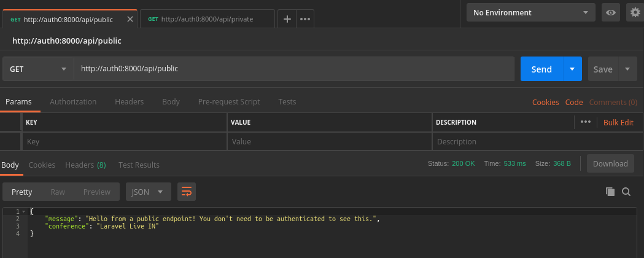
Task: Click the 533 ms time value
Action: 514,163
